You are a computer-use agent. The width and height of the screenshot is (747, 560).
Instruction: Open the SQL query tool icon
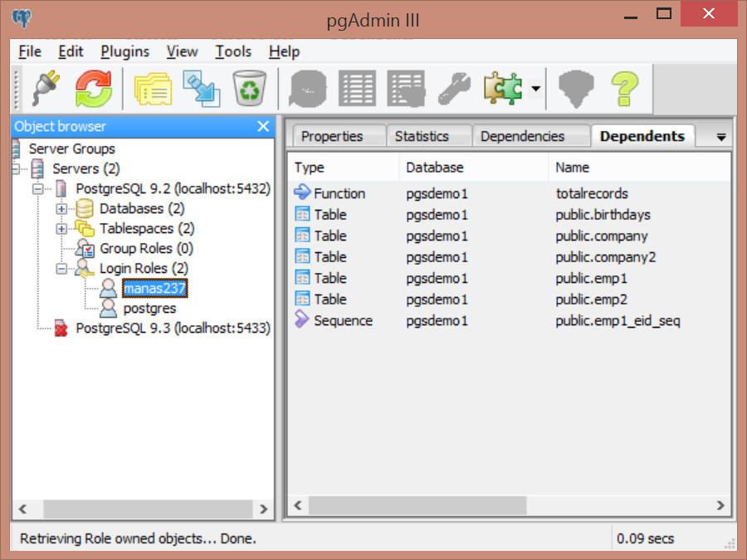pos(308,89)
